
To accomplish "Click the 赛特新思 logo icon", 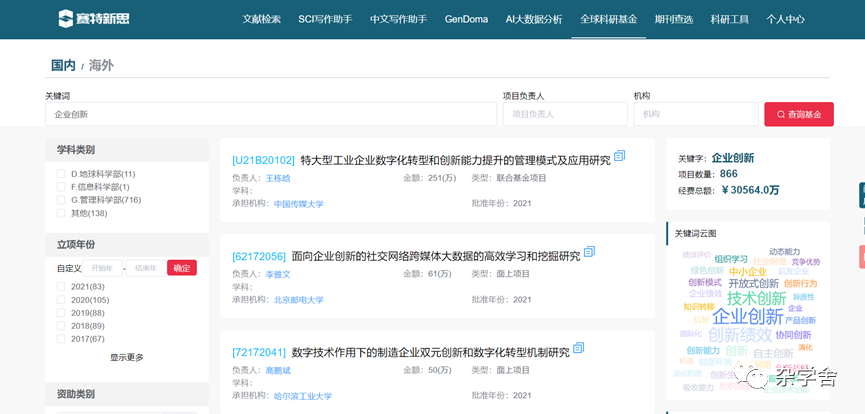I will tap(66, 19).
